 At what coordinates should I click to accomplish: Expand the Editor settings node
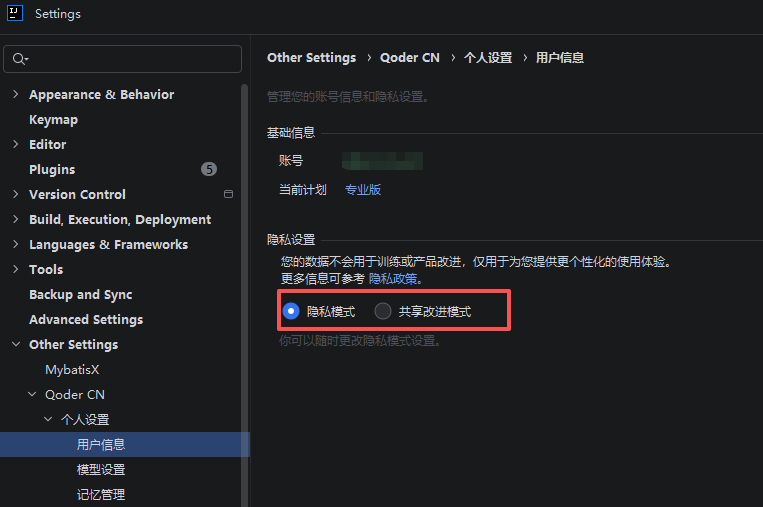(16, 144)
